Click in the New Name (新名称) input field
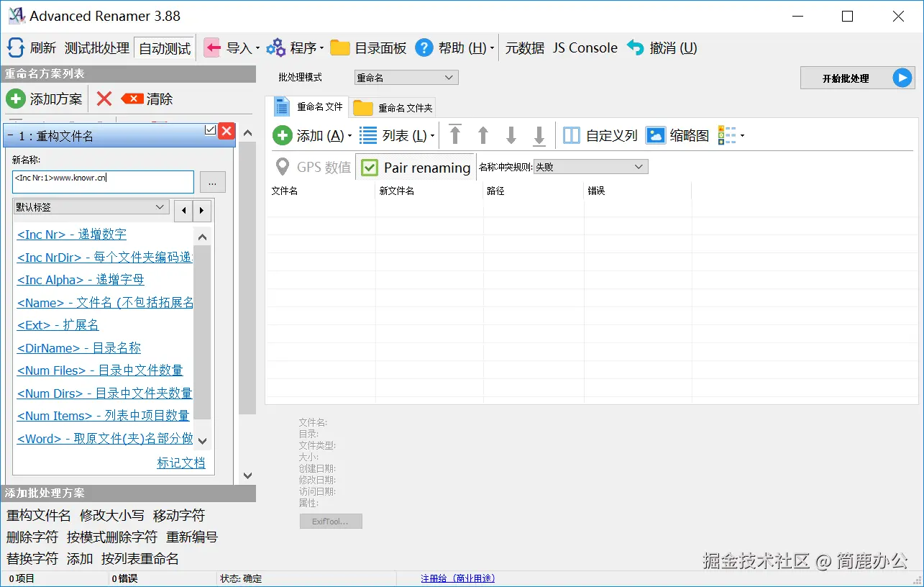 (x=104, y=182)
